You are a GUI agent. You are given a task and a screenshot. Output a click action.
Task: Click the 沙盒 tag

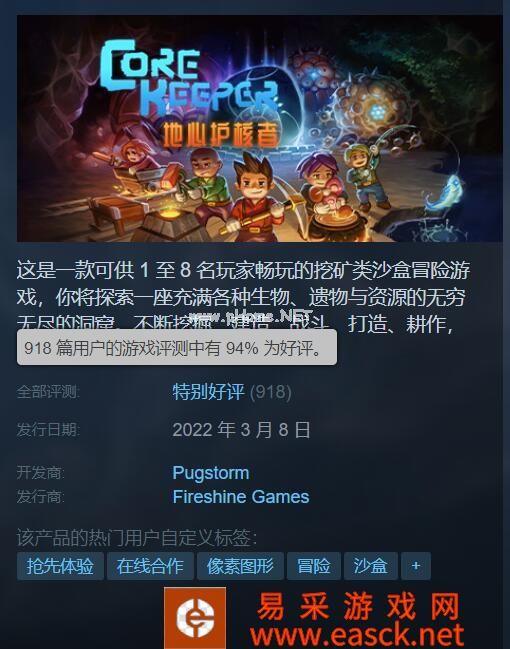pos(370,566)
